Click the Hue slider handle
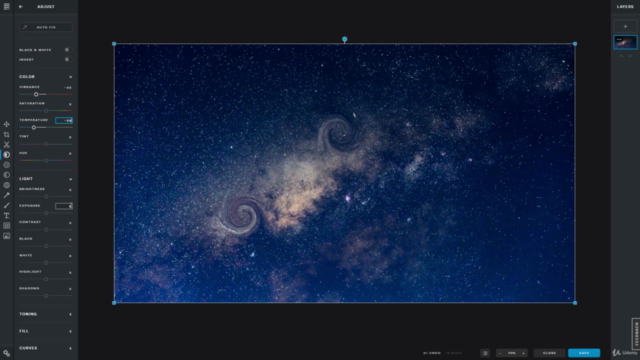The width and height of the screenshot is (640, 360). (x=46, y=160)
